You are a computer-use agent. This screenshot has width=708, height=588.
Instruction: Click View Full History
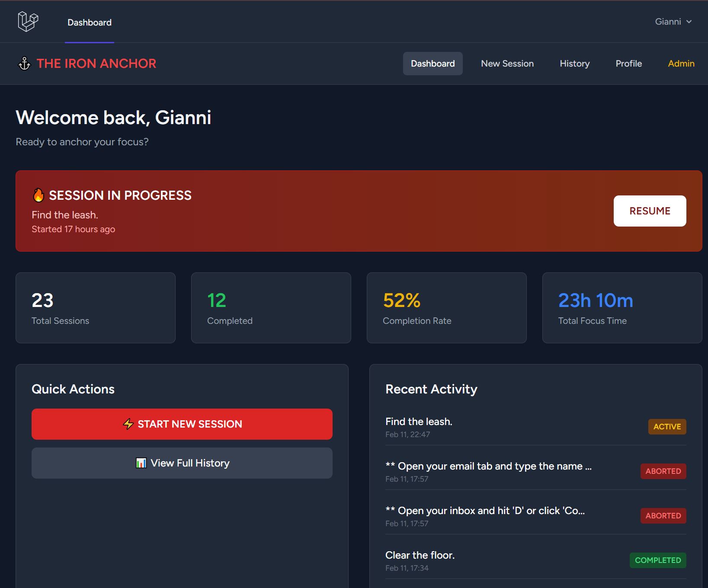[x=182, y=463]
